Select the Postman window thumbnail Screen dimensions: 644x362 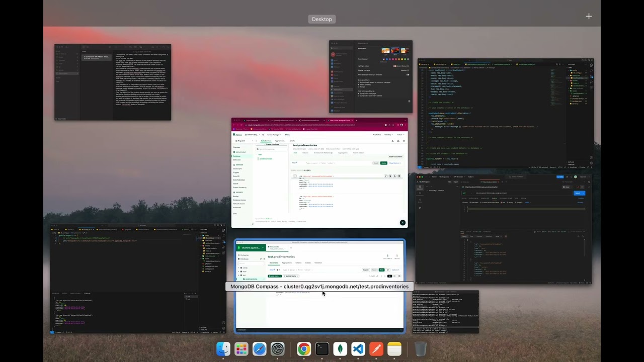click(504, 229)
